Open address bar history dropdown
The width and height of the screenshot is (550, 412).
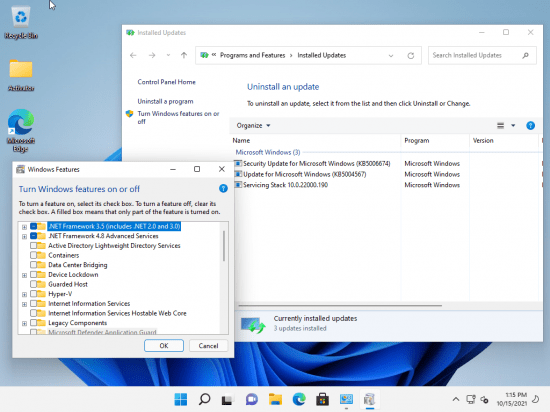pyautogui.click(x=391, y=55)
